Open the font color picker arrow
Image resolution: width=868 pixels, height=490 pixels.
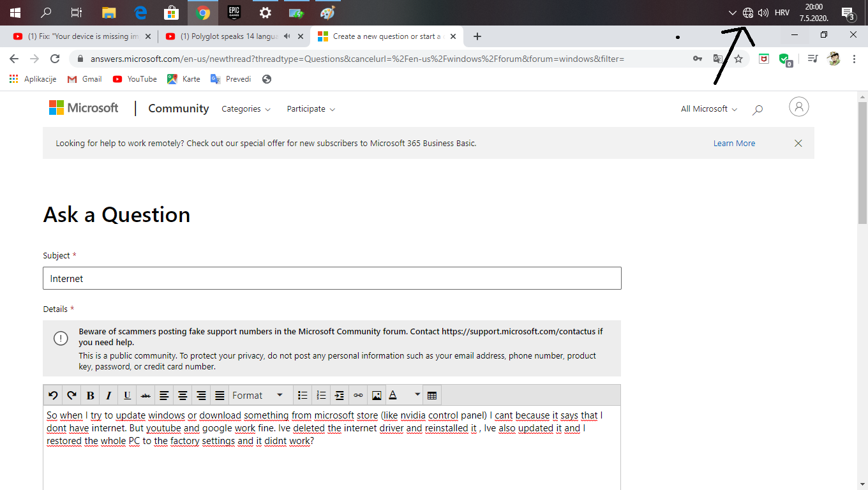click(x=417, y=396)
